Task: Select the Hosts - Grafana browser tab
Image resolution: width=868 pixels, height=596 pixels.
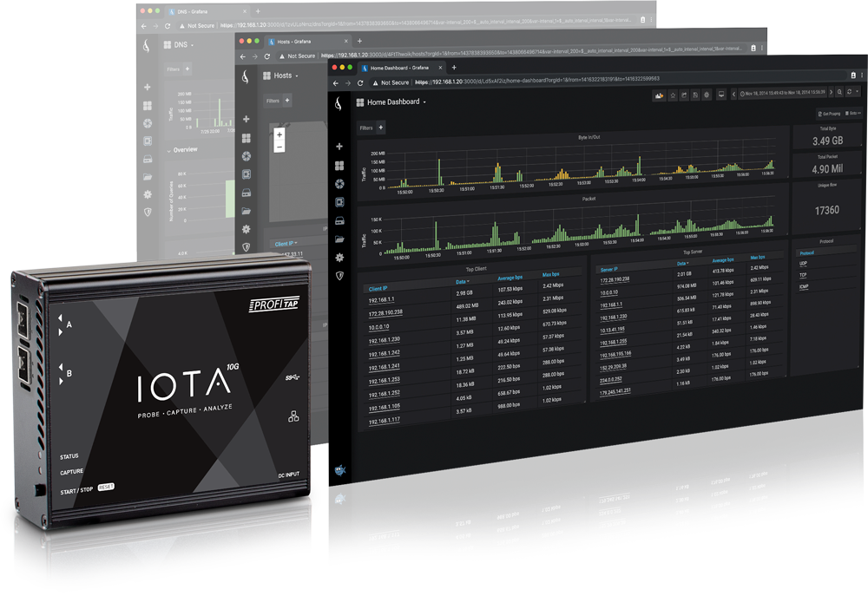Action: click(307, 42)
